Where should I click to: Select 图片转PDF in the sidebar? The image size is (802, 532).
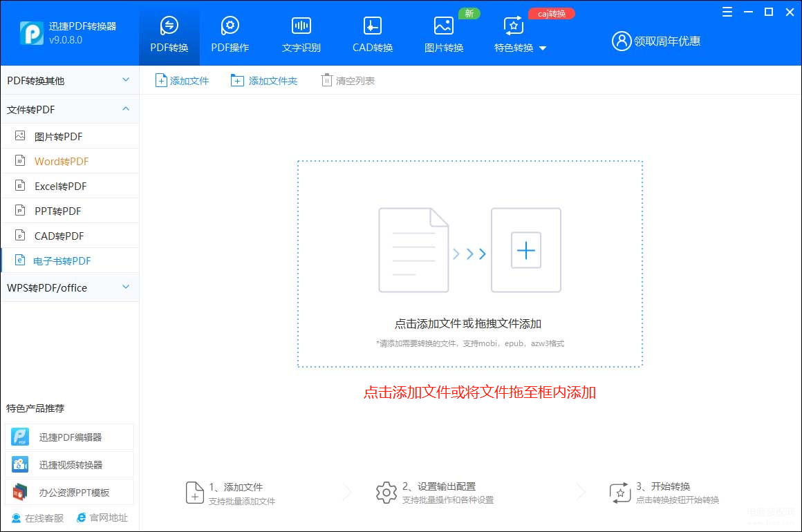70,136
